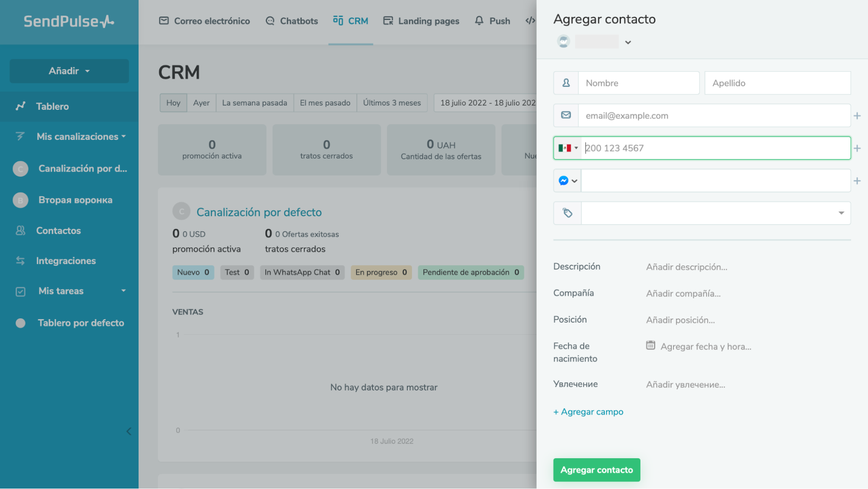Click the In WhatsApp Chat stage badge
The width and height of the screenshot is (868, 489).
click(302, 272)
